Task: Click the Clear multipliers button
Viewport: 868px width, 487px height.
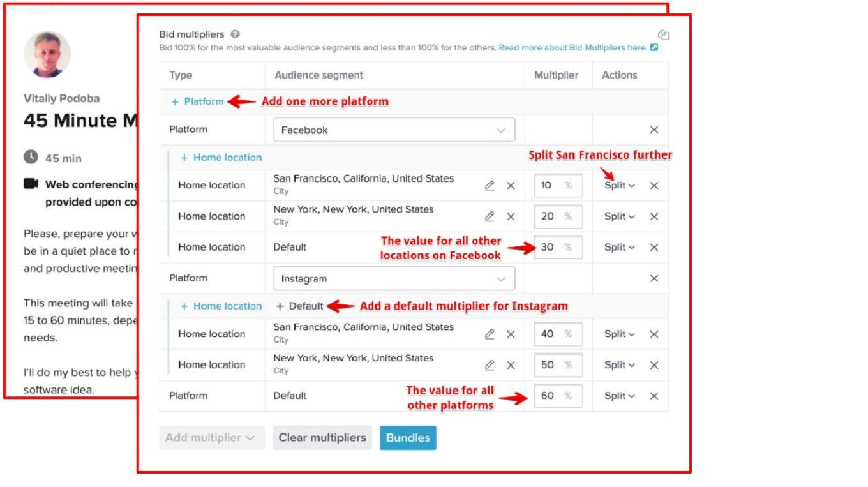Action: 322,438
